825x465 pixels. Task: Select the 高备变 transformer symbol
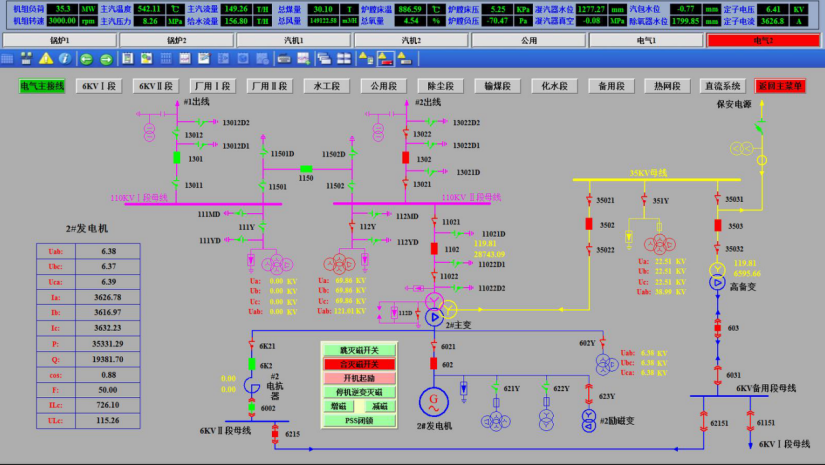click(x=717, y=283)
